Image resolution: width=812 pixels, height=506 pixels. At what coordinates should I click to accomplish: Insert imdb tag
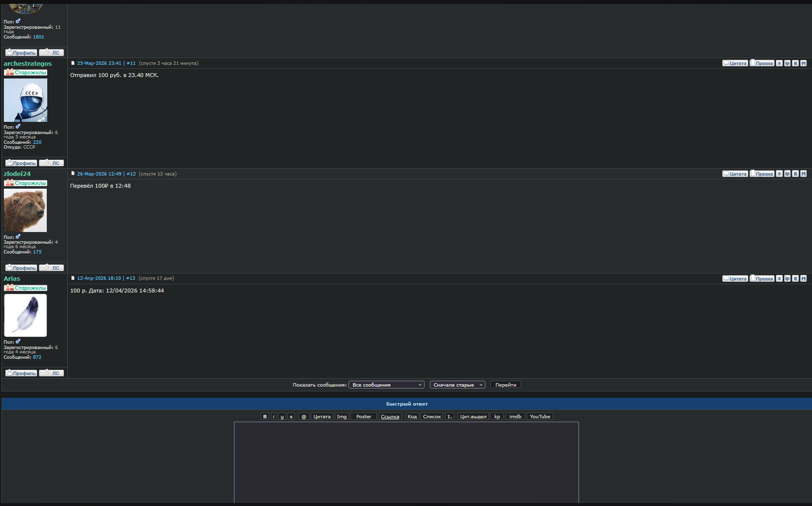point(515,416)
